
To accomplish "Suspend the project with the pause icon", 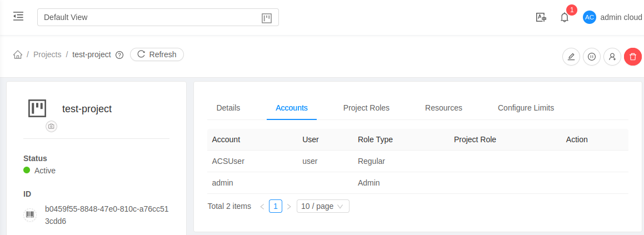I will click(x=591, y=57).
